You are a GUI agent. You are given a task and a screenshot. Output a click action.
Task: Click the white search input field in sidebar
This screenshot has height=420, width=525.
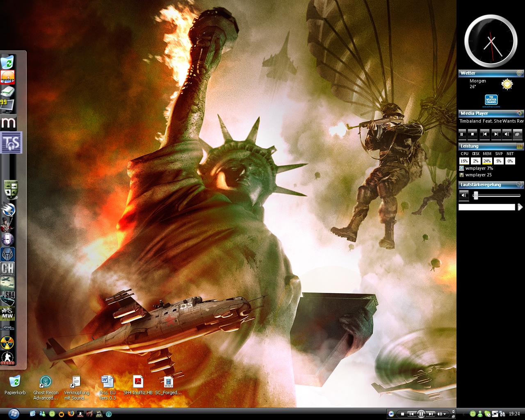[x=487, y=208]
